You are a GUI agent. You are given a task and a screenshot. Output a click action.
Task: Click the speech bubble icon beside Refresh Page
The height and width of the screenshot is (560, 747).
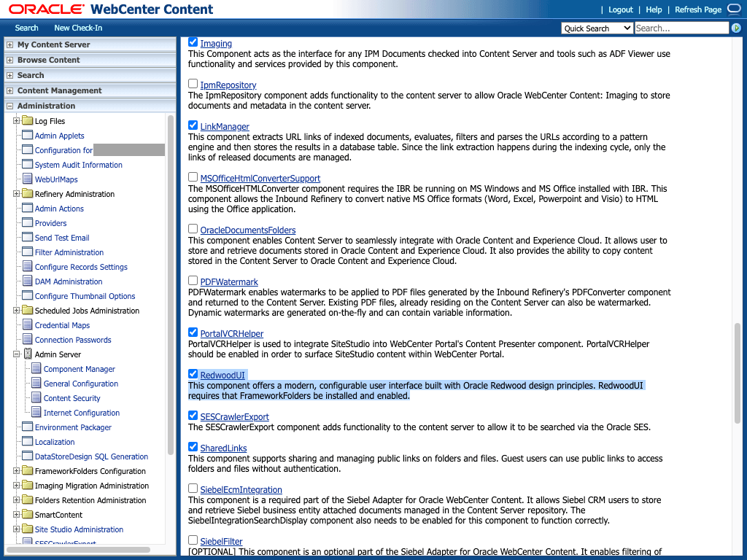734,9
